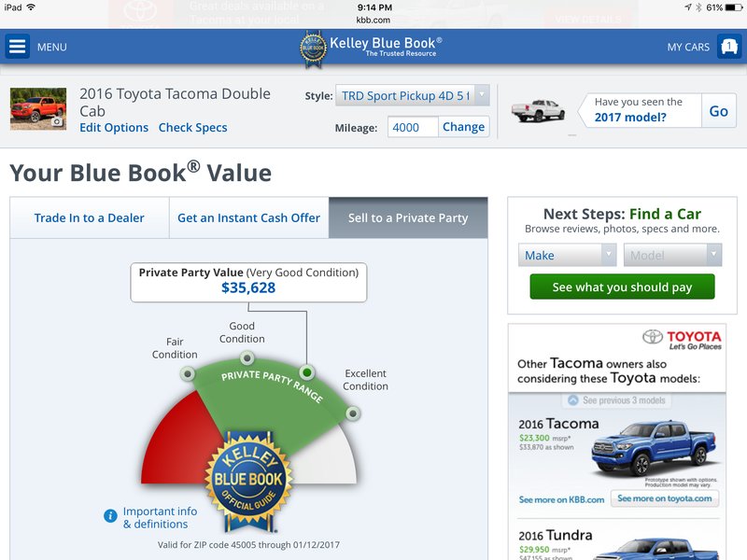Screen dimensions: 747x560
Task: Click the battery icon in status bar
Action: (x=734, y=7)
